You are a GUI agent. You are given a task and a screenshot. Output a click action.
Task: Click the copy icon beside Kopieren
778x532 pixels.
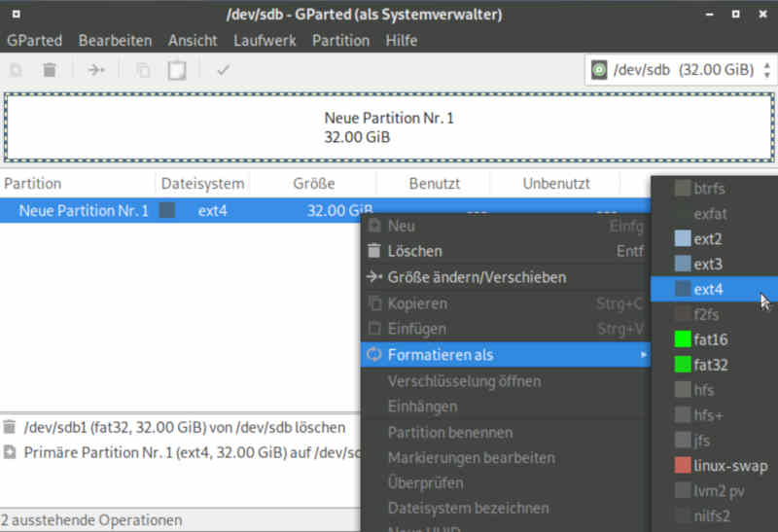pyautogui.click(x=374, y=302)
